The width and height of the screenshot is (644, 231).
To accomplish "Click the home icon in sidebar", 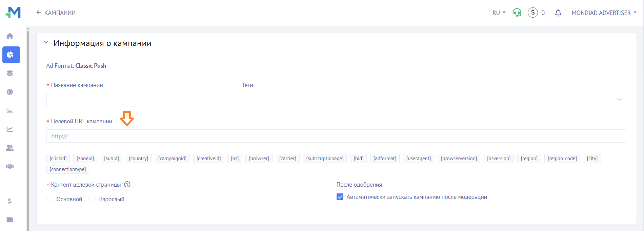I will tap(10, 36).
